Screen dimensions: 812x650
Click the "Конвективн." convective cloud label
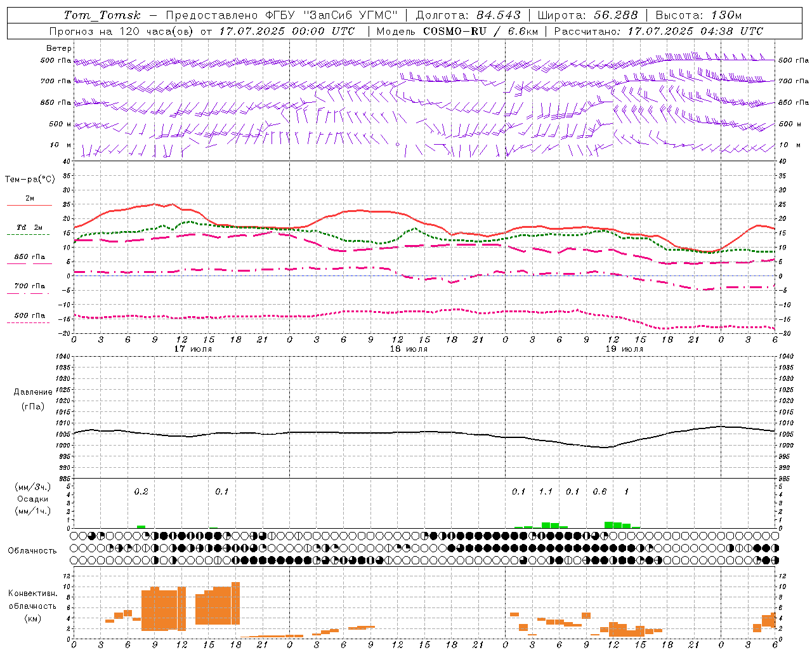(33, 594)
